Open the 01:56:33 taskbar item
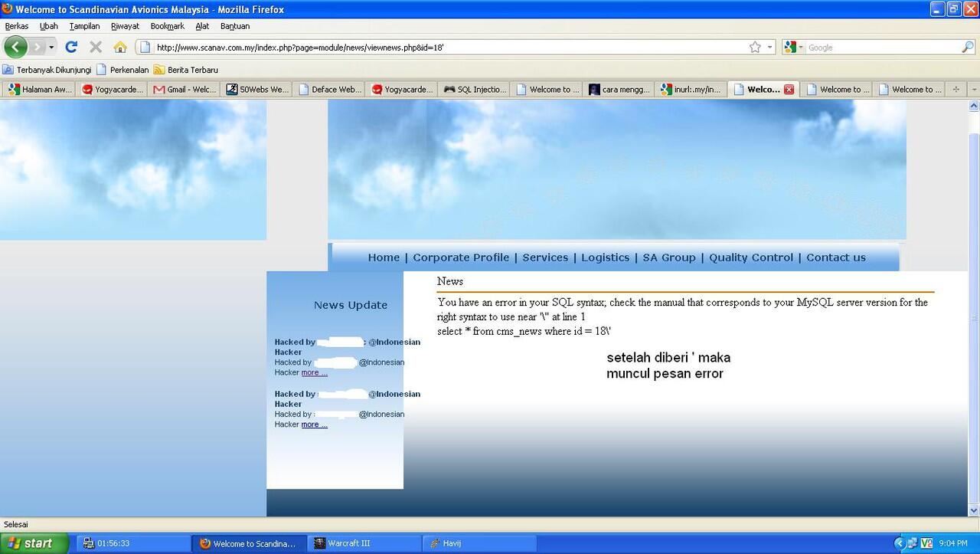Viewport: 980px width, 554px height. click(133, 543)
